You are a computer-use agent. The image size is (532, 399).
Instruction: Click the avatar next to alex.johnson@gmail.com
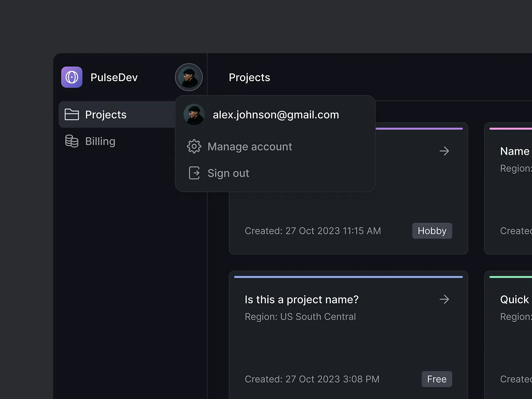point(194,114)
